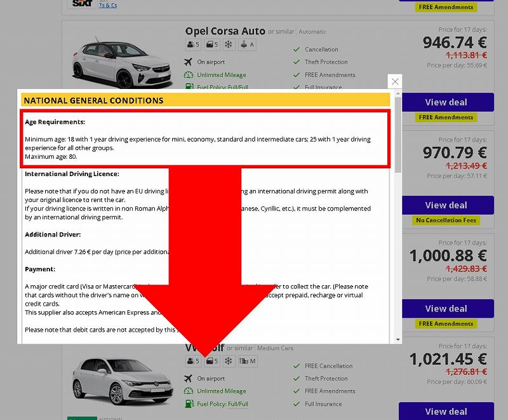Click the International Driving Licence heading
The image size is (508, 420).
point(72,174)
